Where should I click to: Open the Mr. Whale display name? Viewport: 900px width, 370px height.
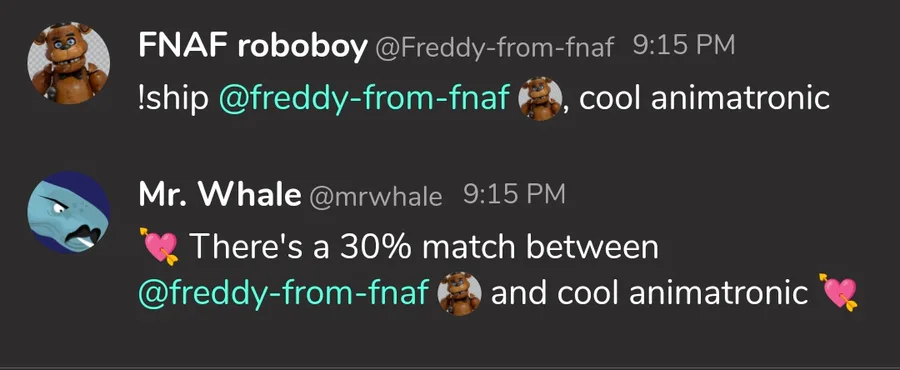(x=220, y=196)
